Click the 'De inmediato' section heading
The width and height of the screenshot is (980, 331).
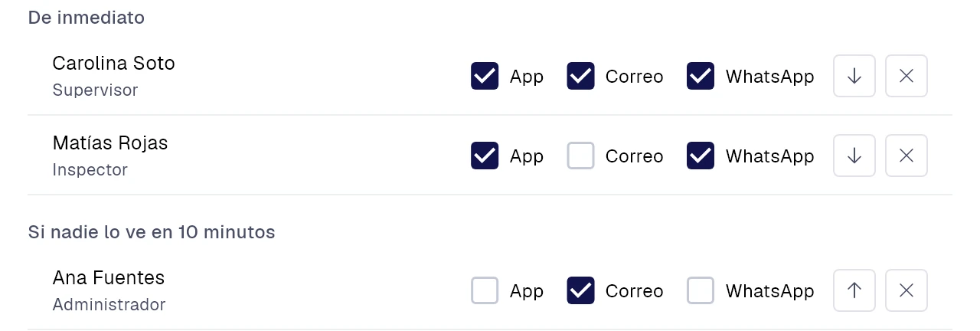[87, 18]
